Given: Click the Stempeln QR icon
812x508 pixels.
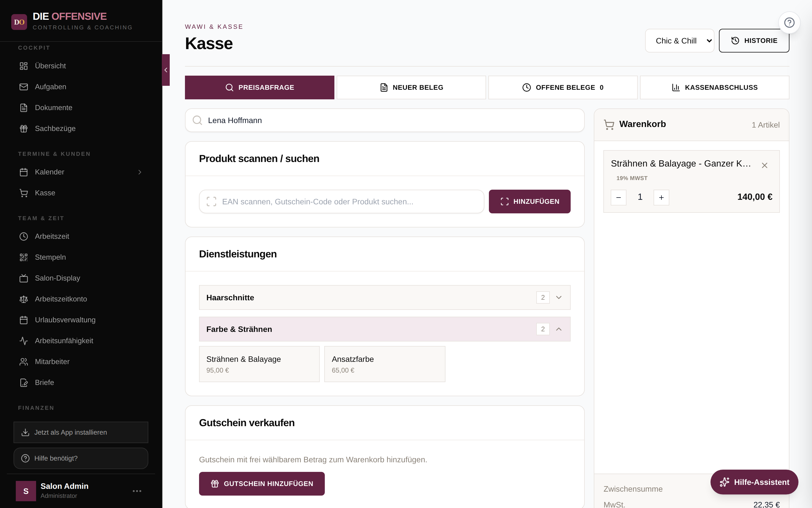Looking at the screenshot, I should tap(23, 257).
